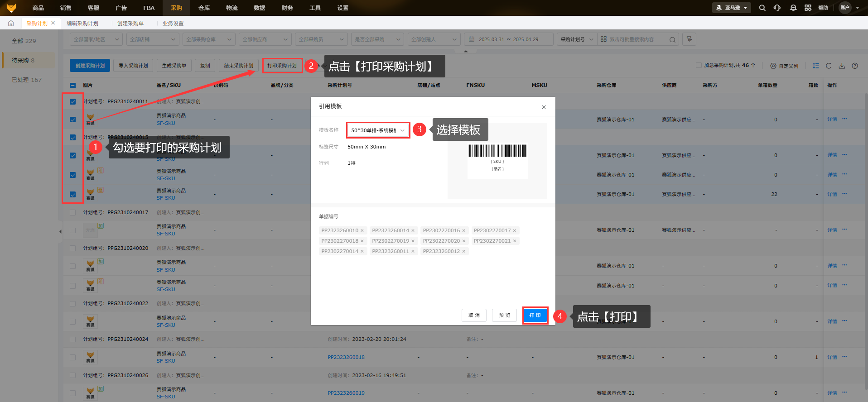Open the notifications bell icon
Screen dimensions: 868x402
coord(793,8)
